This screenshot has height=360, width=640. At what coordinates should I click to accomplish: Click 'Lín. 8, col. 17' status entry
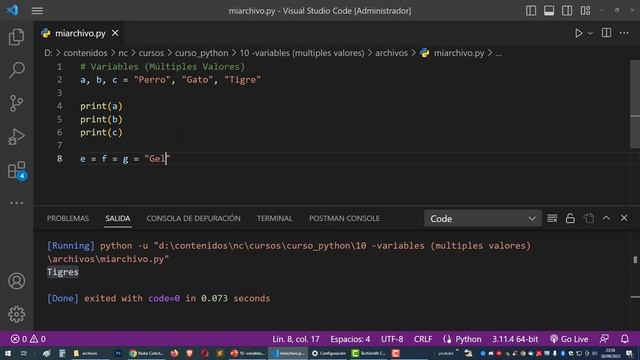click(296, 339)
